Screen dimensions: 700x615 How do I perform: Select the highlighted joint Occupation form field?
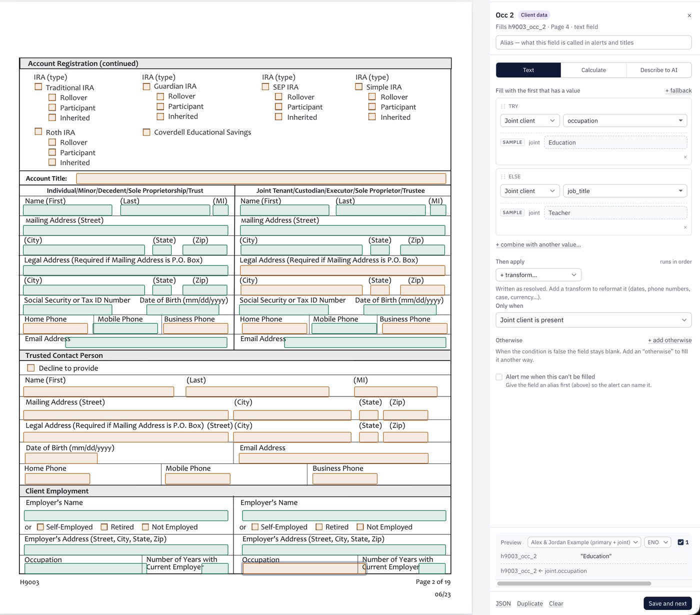304,568
